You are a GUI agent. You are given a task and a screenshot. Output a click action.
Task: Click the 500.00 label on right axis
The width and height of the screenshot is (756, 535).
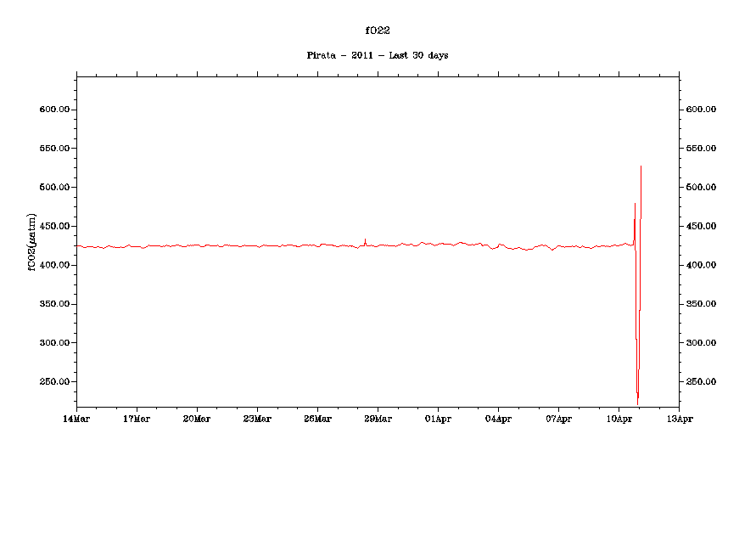coord(702,188)
